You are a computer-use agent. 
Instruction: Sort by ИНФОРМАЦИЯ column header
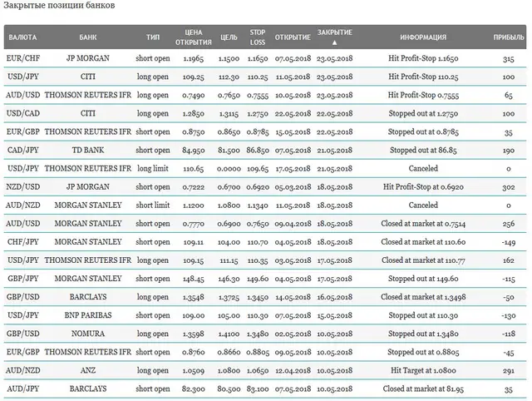tap(423, 37)
